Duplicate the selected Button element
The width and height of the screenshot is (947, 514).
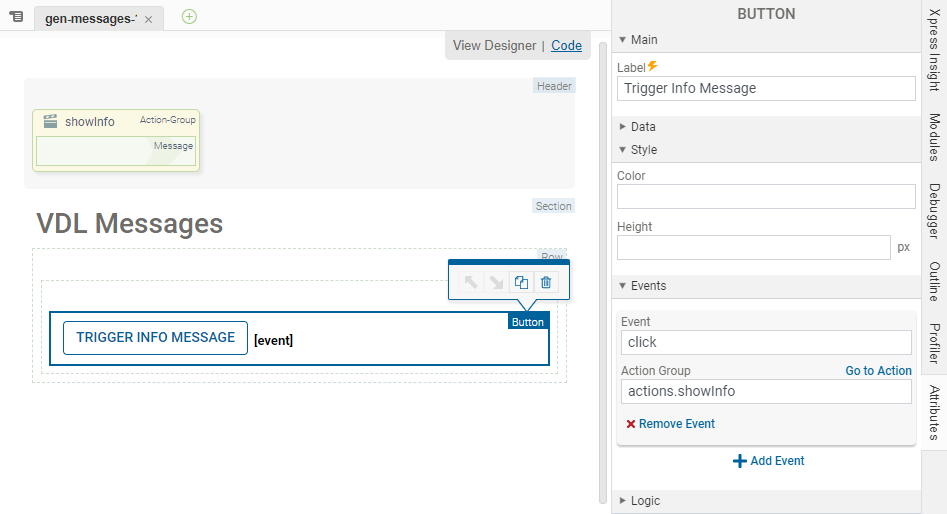pos(521,283)
